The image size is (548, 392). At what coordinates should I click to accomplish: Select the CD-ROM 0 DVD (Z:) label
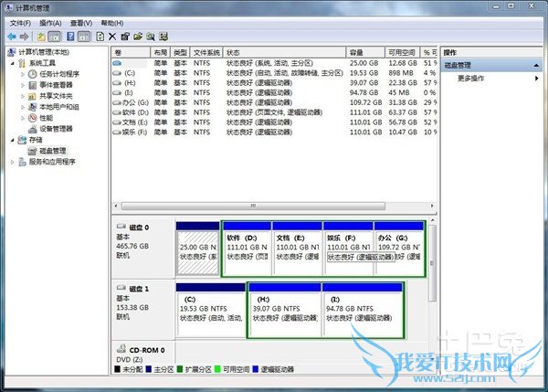tap(142, 354)
